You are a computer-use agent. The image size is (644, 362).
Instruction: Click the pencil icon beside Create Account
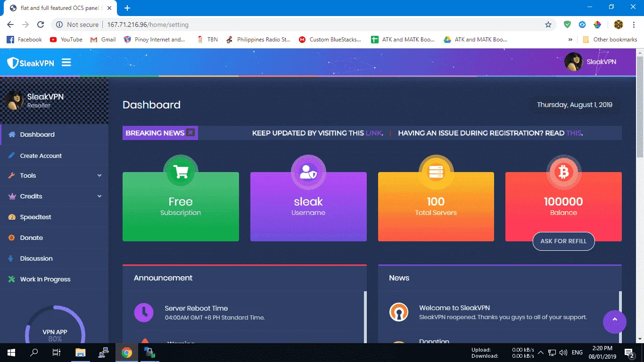pos(11,156)
